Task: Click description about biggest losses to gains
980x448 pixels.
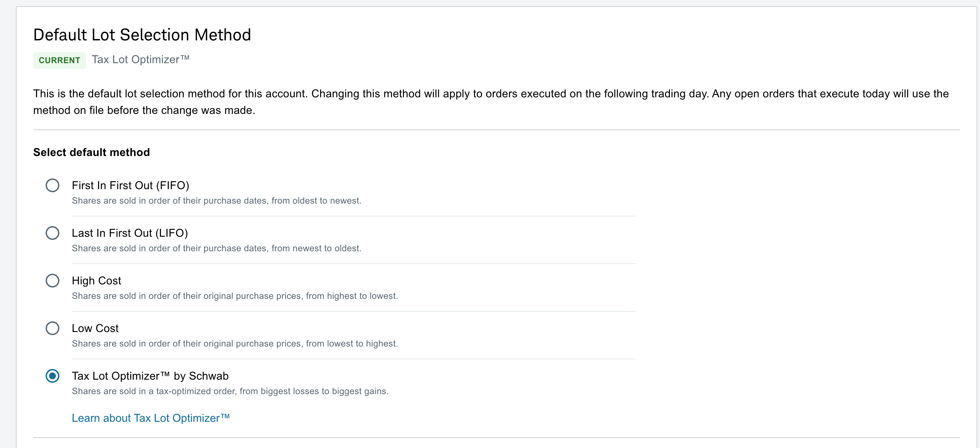Action: (230, 391)
